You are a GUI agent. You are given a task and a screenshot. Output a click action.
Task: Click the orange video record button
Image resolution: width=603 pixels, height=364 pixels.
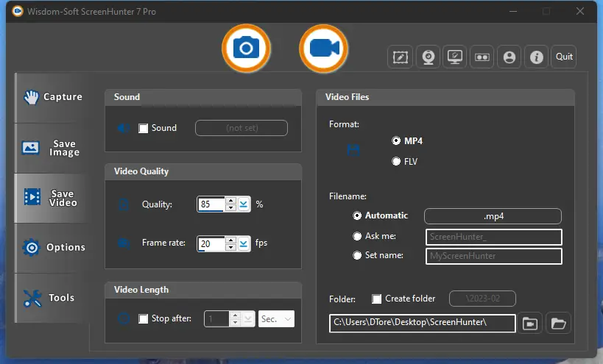[x=323, y=49]
